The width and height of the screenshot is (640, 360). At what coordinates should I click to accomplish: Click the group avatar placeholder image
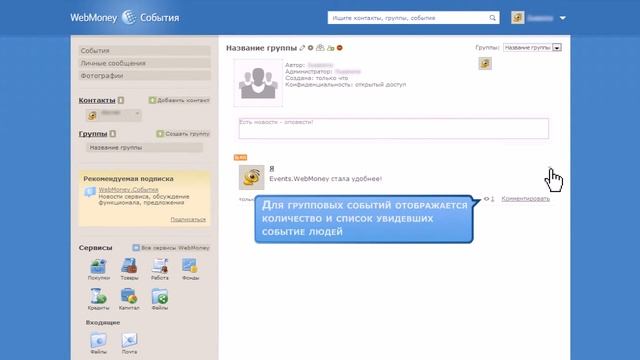pyautogui.click(x=258, y=83)
